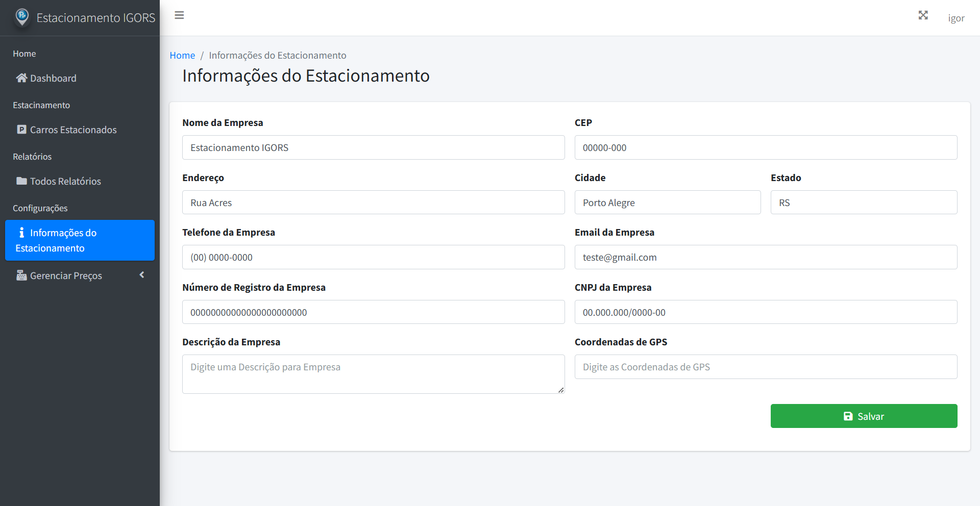980x506 pixels.
Task: Follow the Home breadcrumb link
Action: point(182,55)
